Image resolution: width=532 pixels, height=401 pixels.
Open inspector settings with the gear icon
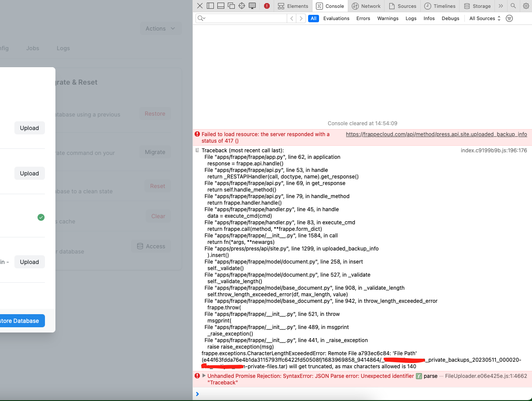pos(526,6)
